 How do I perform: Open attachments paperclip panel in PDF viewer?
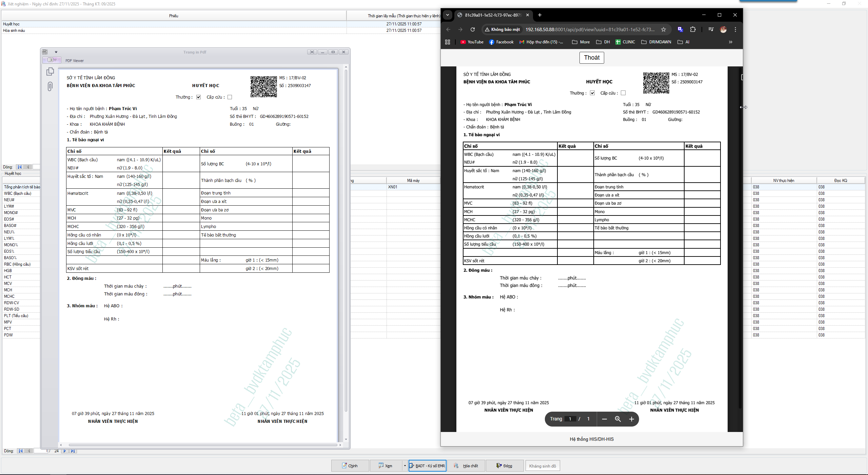(x=50, y=86)
